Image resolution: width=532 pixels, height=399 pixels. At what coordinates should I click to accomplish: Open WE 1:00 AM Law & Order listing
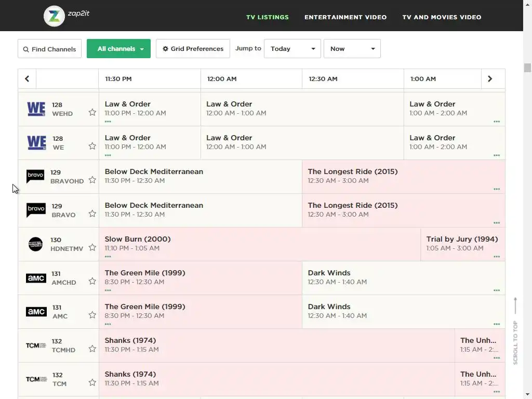click(x=454, y=143)
